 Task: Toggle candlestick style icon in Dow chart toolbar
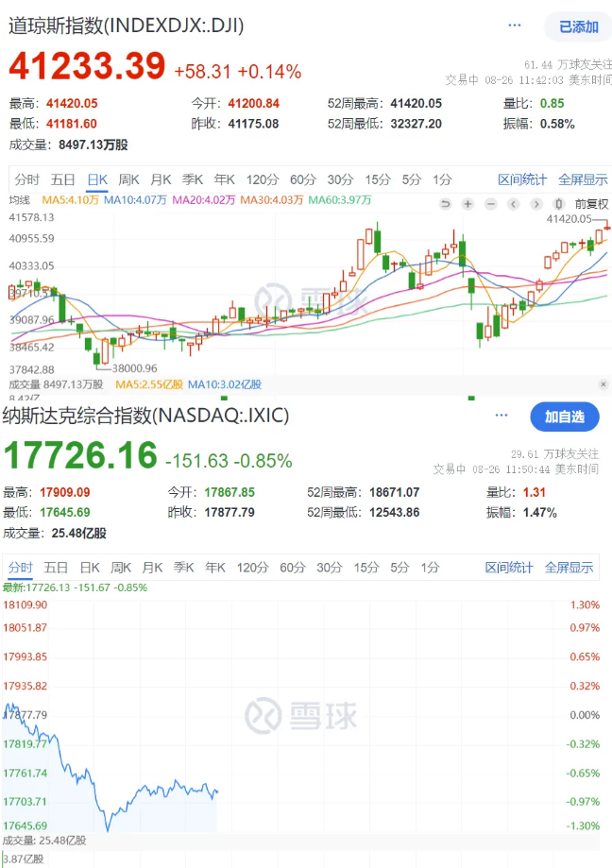[x=559, y=204]
